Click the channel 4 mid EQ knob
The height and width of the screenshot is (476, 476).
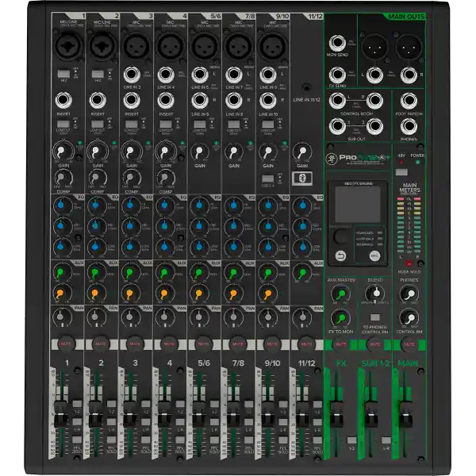pos(164,226)
